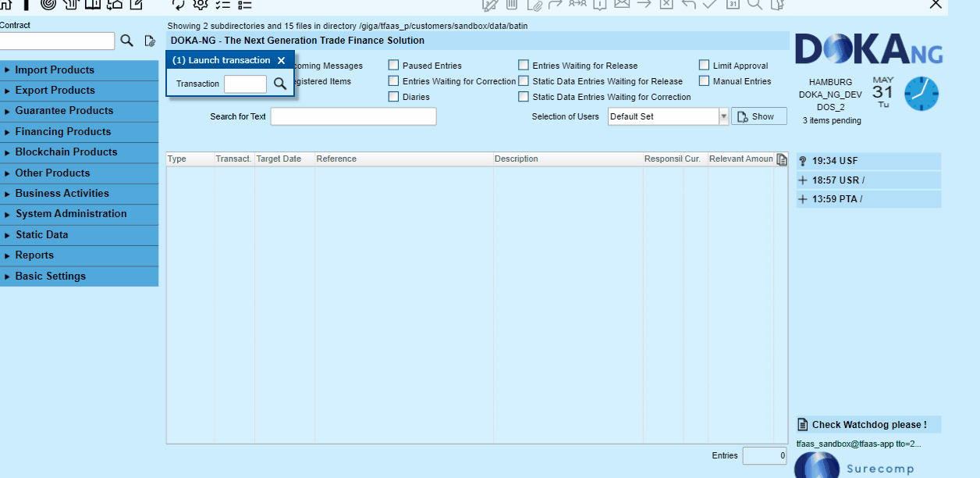Image resolution: width=980 pixels, height=478 pixels.
Task: Click the bulleted list icon in the top toolbar
Action: click(244, 4)
